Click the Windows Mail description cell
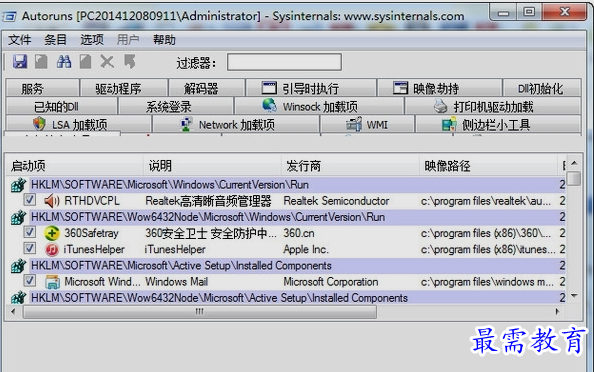Screen dimensions: 594x372 (x=177, y=282)
